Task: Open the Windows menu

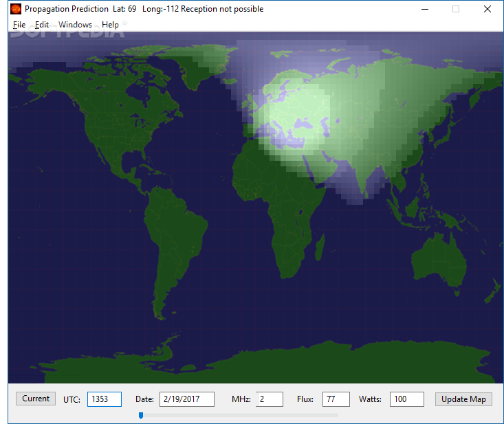Action: coord(75,25)
